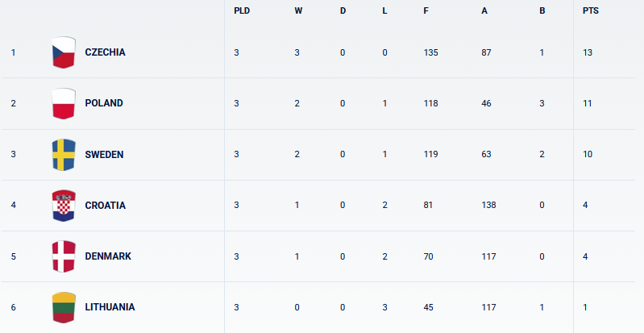
Task: Click the Croatia flag icon
Action: 64,206
